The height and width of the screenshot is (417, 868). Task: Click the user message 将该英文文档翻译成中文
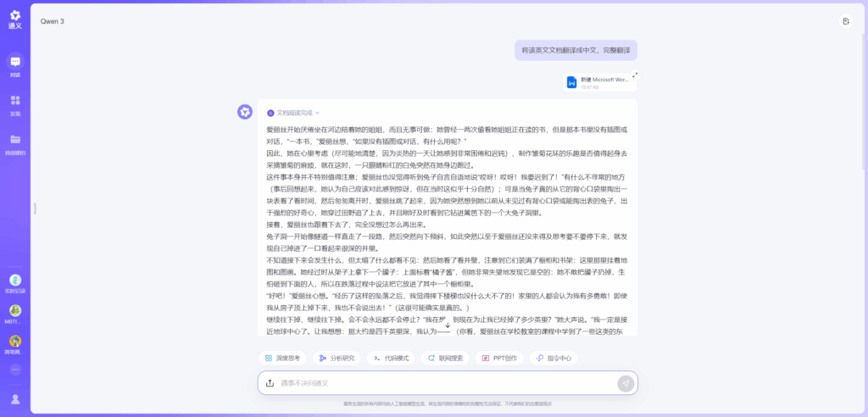point(576,50)
